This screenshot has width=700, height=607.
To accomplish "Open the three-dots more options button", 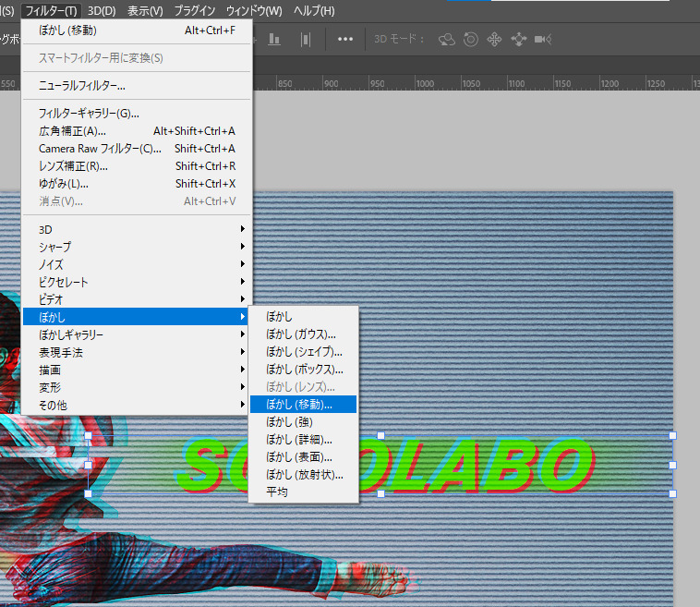I will [x=345, y=39].
